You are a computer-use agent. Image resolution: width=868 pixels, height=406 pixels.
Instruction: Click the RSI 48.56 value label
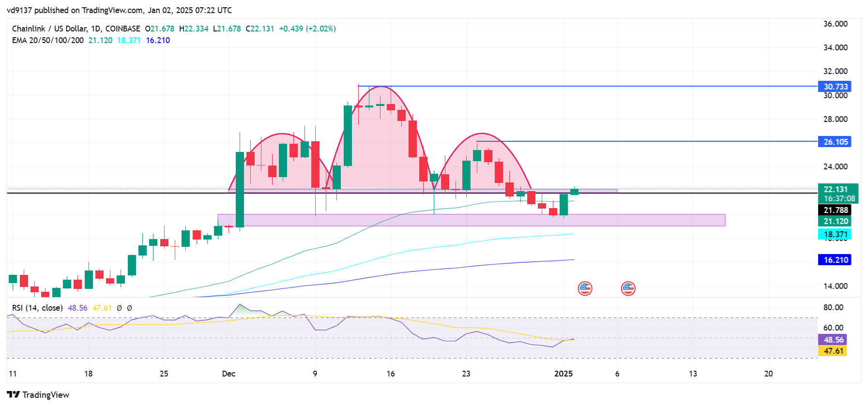coord(833,340)
